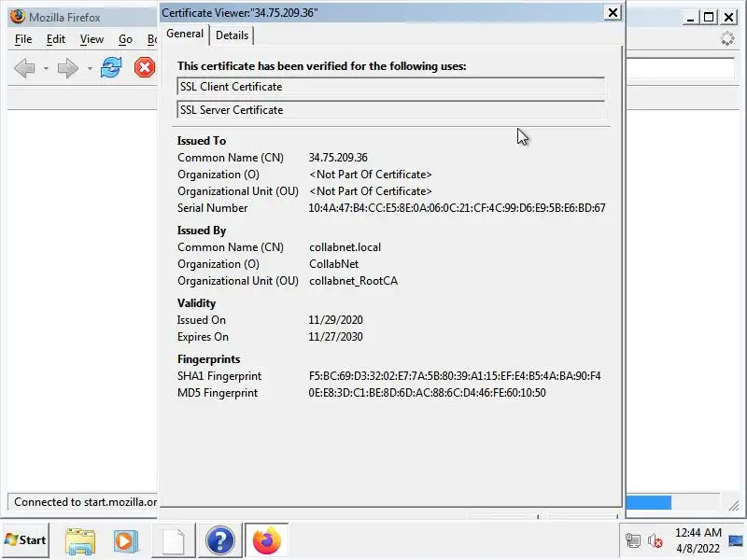
Task: Maximize the Firefox window
Action: coord(709,18)
